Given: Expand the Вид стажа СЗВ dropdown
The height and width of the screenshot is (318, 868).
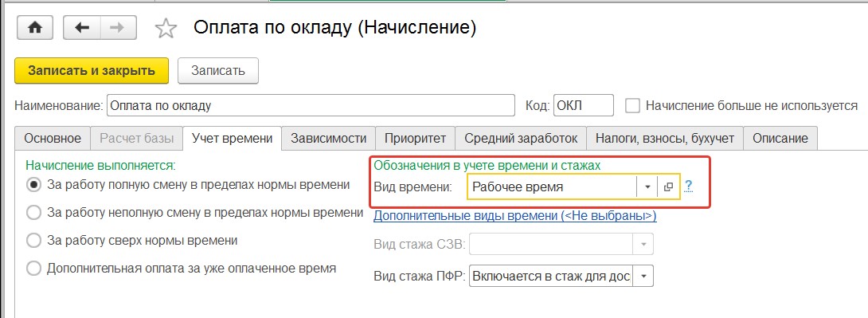Looking at the screenshot, I should pyautogui.click(x=643, y=245).
